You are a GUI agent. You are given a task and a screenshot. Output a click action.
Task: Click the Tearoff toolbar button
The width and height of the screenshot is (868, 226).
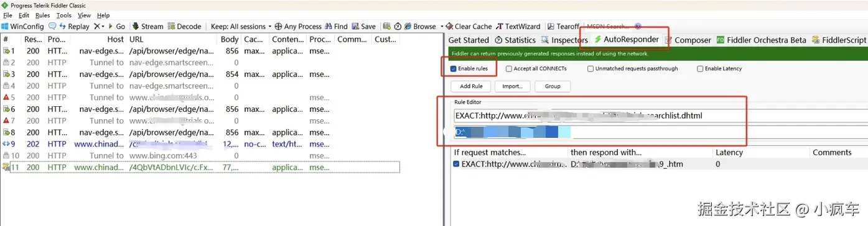(563, 27)
